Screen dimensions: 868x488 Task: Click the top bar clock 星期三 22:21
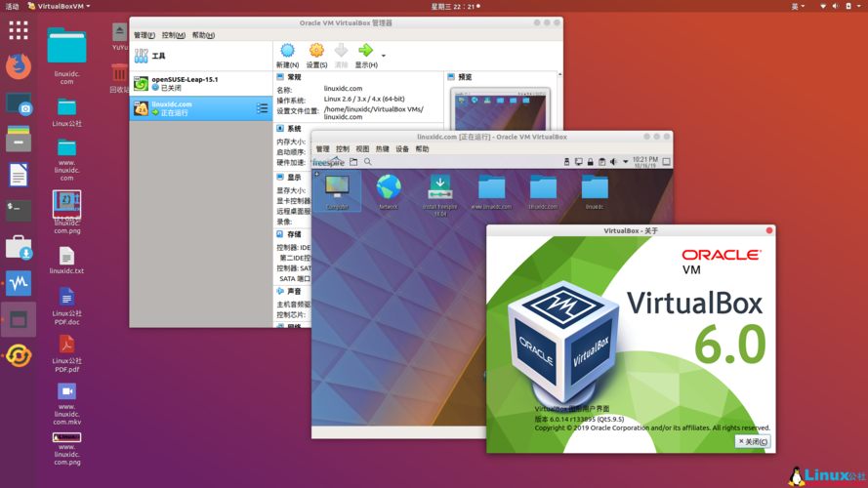pos(455,6)
